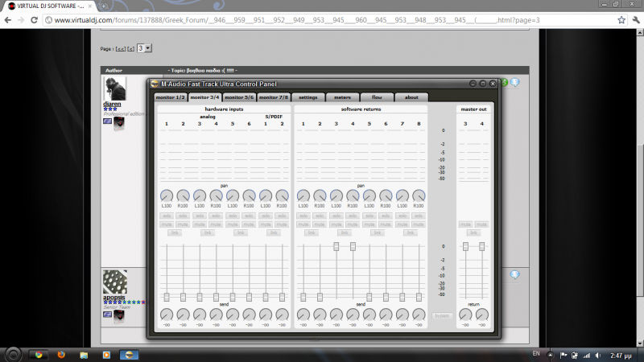Screen dimensions: 644x362
Task: Click send knob of hardware input 6
Action: (249, 315)
